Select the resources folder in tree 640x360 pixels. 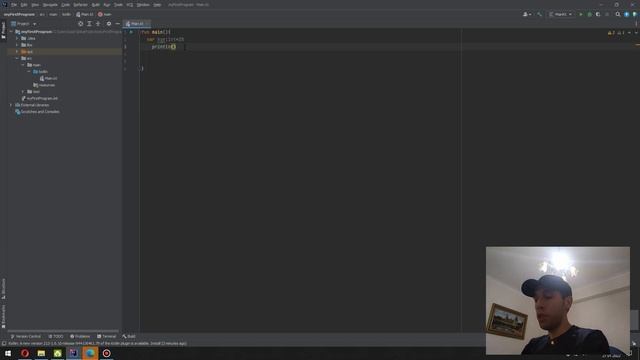[44, 85]
